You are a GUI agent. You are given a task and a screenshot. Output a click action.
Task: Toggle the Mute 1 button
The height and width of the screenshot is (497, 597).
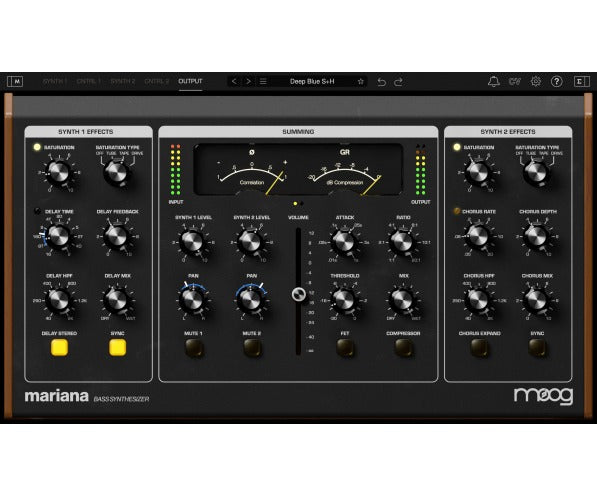(194, 348)
